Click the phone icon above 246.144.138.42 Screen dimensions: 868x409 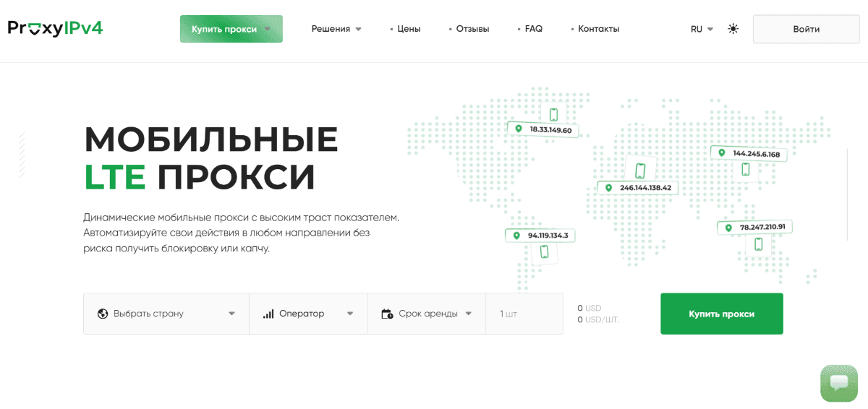point(640,171)
